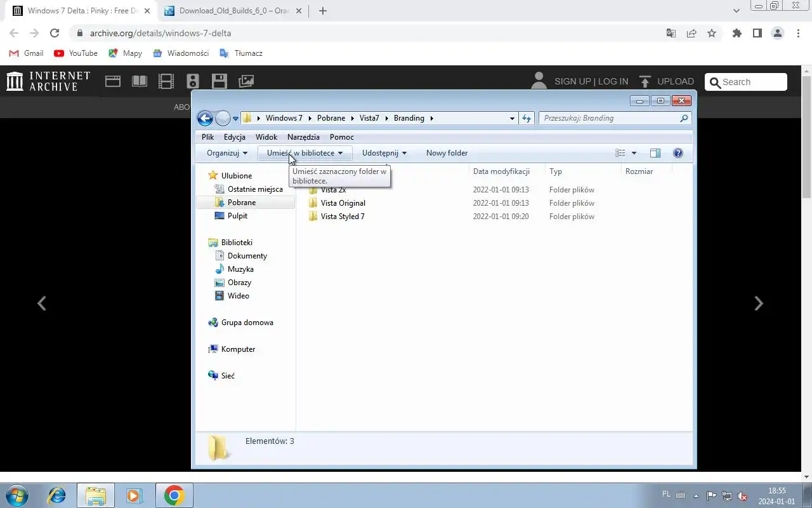Toggle the preview pane button
The width and height of the screenshot is (812, 508).
pos(655,153)
